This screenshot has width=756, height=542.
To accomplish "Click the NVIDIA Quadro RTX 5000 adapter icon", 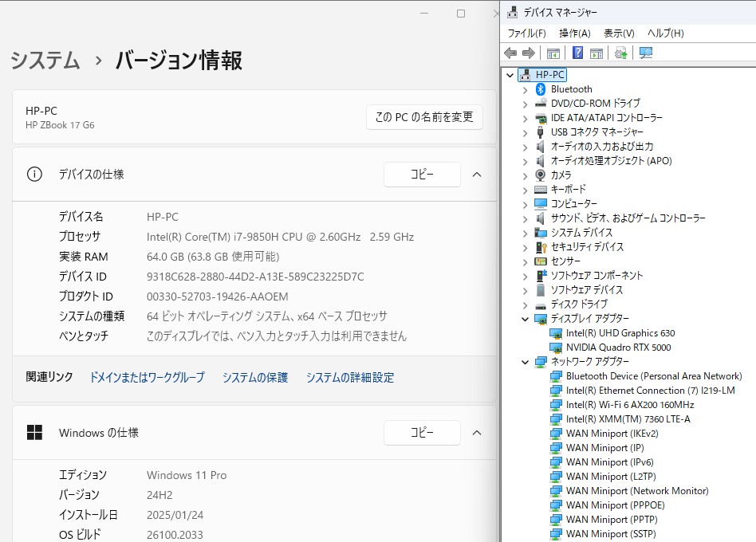I will pyautogui.click(x=556, y=348).
